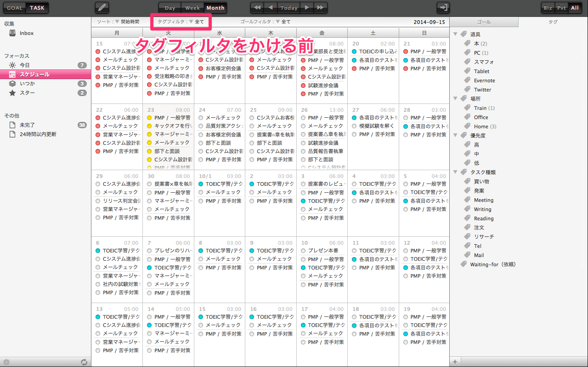Click the document icon beside 未完了
This screenshot has width=588, height=367.
12,125
